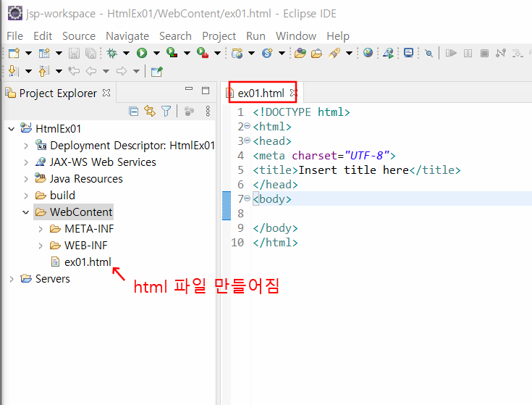This screenshot has height=405, width=532.
Task: Click the Previous Annotation icon
Action: click(43, 71)
